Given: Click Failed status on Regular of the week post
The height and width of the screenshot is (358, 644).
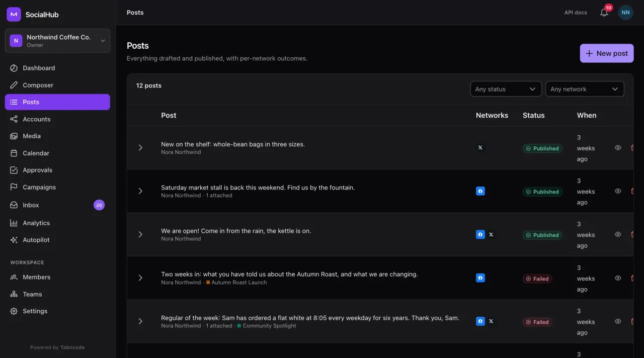Looking at the screenshot, I should 537,322.
